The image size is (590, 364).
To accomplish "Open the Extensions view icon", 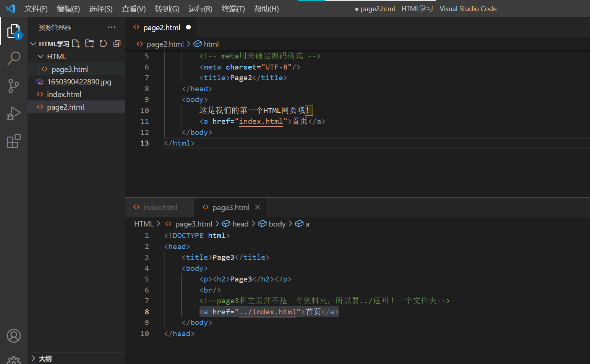I will pyautogui.click(x=14, y=141).
